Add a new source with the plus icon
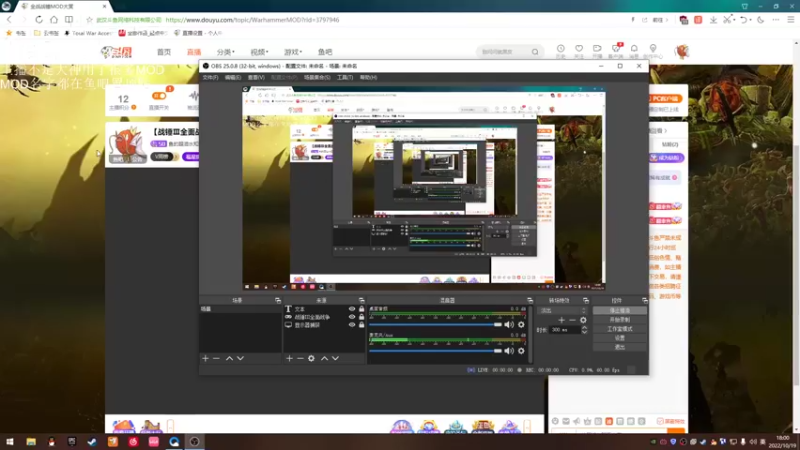800x450 pixels. point(289,359)
